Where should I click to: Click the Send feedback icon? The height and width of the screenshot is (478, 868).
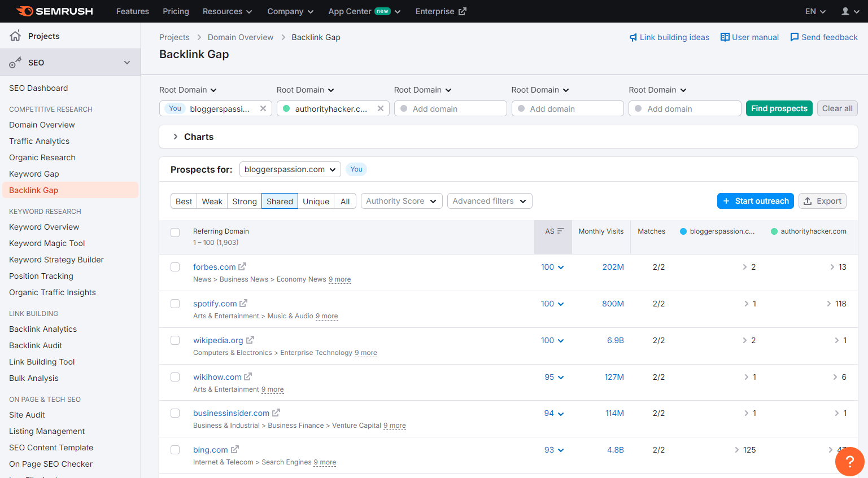pos(795,37)
